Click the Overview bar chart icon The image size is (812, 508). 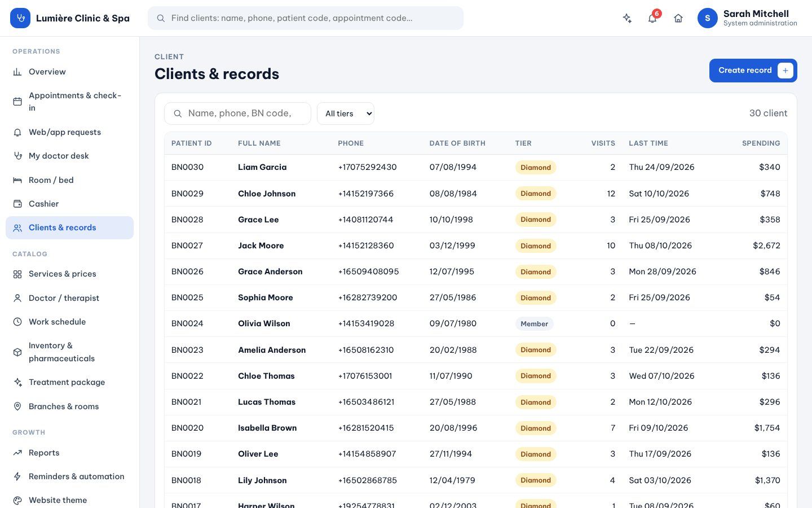click(17, 72)
